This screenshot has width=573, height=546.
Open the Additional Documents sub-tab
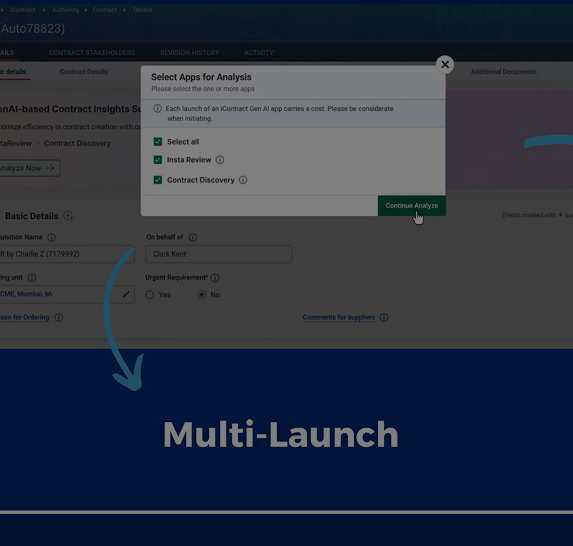504,72
